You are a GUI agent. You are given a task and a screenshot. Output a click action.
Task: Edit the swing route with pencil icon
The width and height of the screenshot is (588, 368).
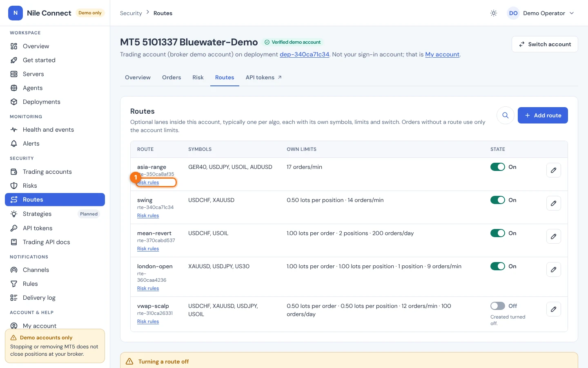(553, 203)
